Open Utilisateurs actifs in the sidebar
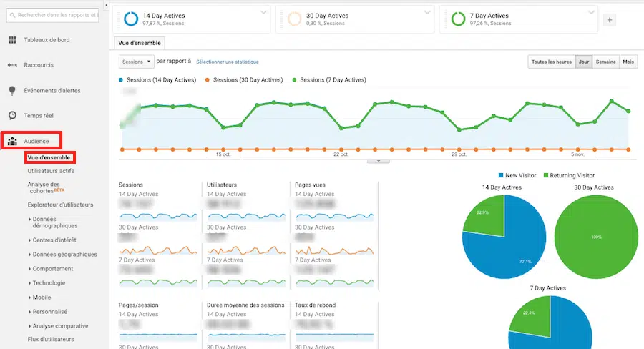The image size is (644, 349). (50, 171)
